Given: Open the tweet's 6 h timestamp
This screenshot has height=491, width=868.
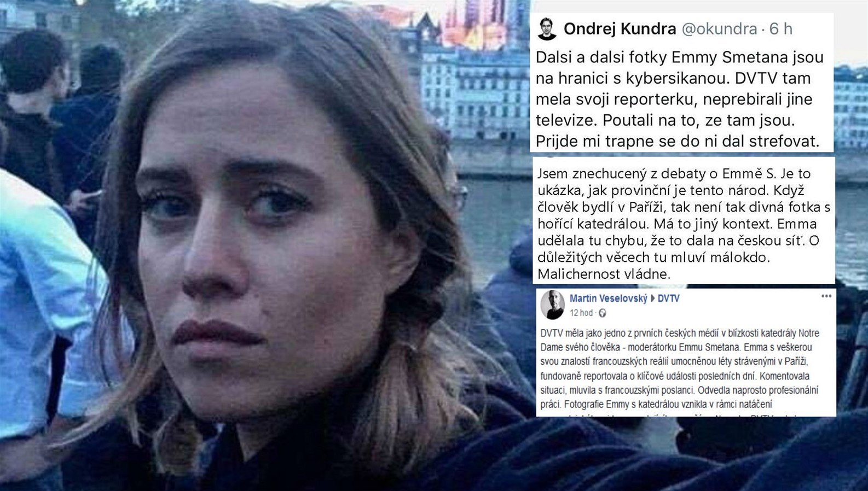Looking at the screenshot, I should coord(781,29).
